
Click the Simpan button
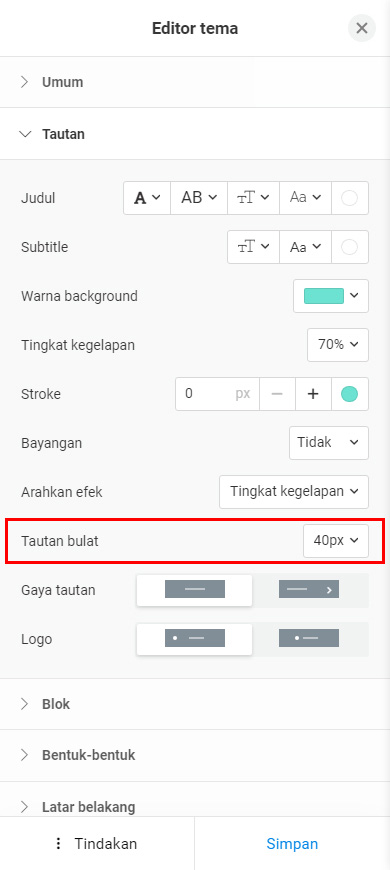pos(292,844)
